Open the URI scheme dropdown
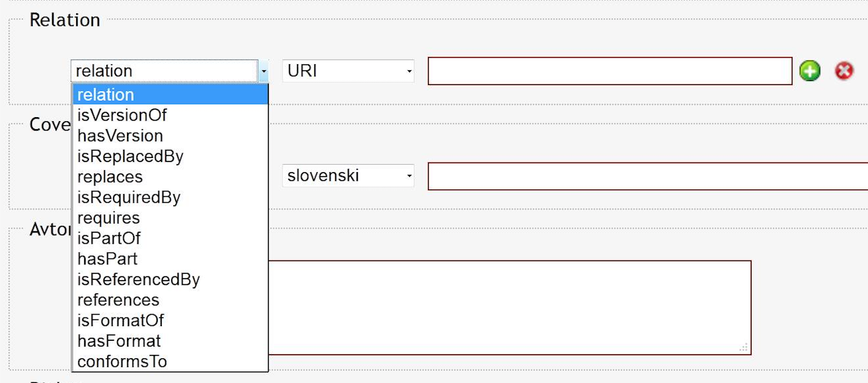The image size is (868, 383). pos(348,71)
